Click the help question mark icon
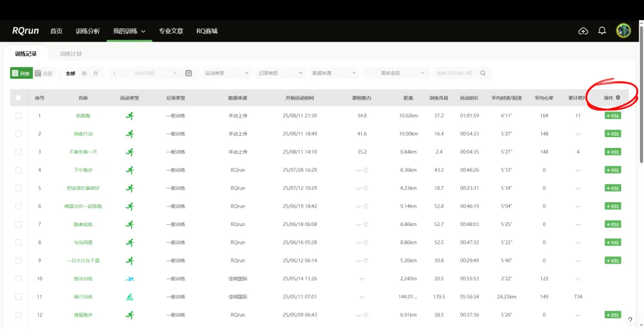Screen dimensions: 644x331 [630, 320]
